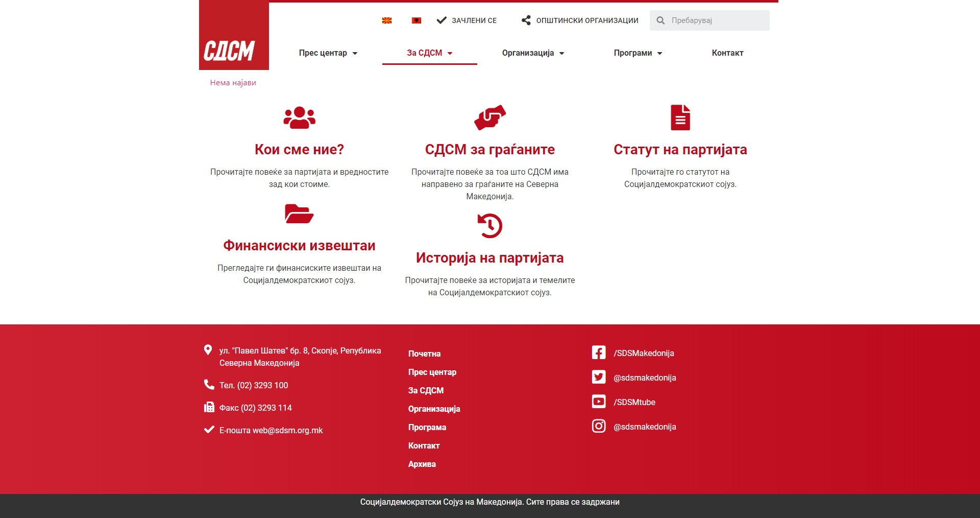Expand the Организација dropdown menu

pos(533,53)
